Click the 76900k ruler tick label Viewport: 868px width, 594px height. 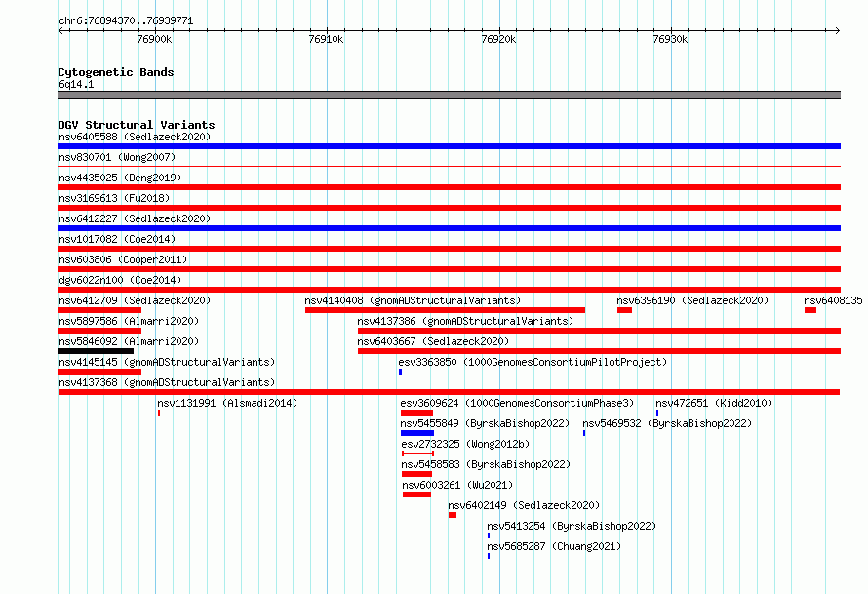point(154,39)
